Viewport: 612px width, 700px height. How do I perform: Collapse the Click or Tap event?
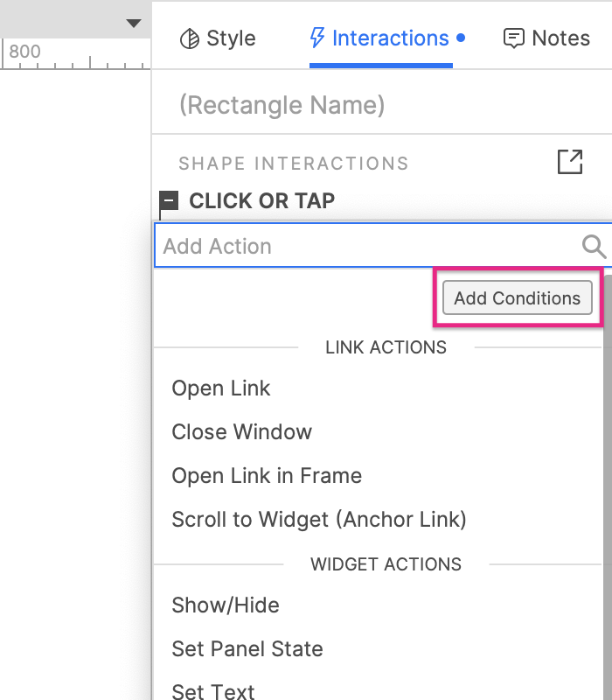[x=170, y=201]
